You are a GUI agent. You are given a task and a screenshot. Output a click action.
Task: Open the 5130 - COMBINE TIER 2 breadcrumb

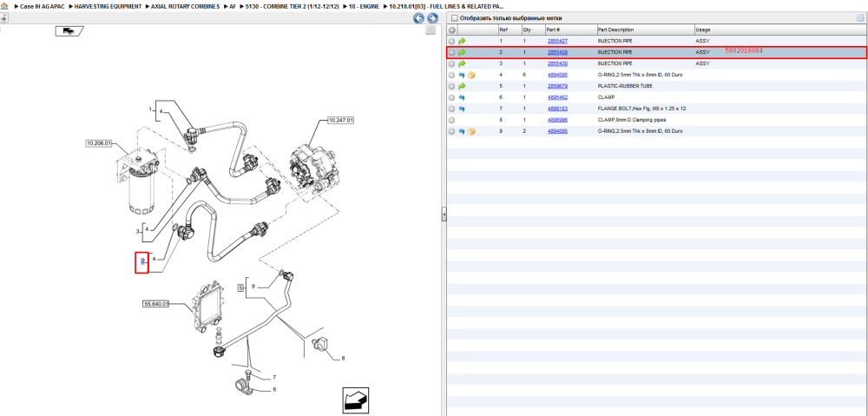click(x=292, y=6)
